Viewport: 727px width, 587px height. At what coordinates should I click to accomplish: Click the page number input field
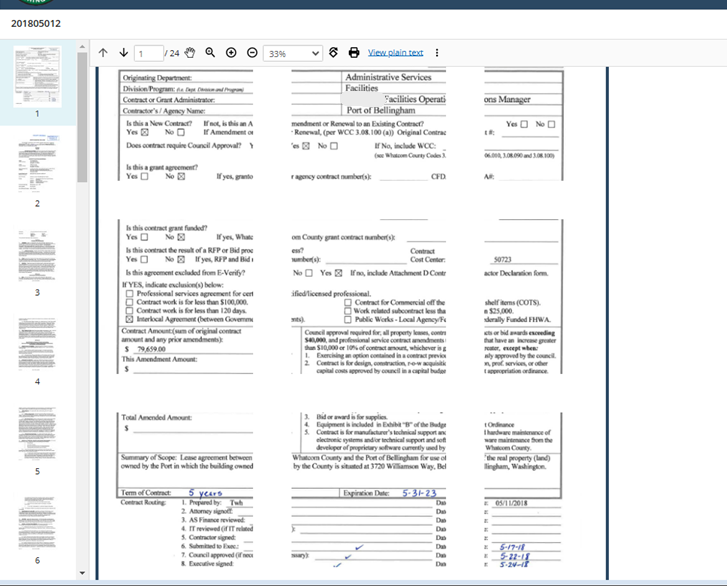pyautogui.click(x=148, y=53)
